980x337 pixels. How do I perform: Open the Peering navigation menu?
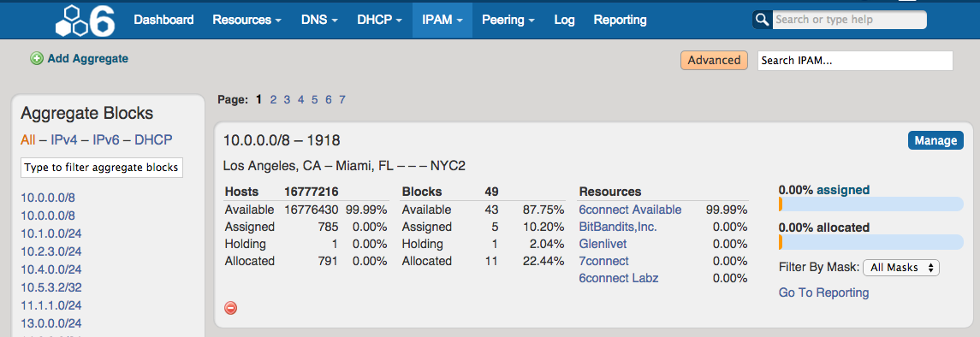(508, 20)
